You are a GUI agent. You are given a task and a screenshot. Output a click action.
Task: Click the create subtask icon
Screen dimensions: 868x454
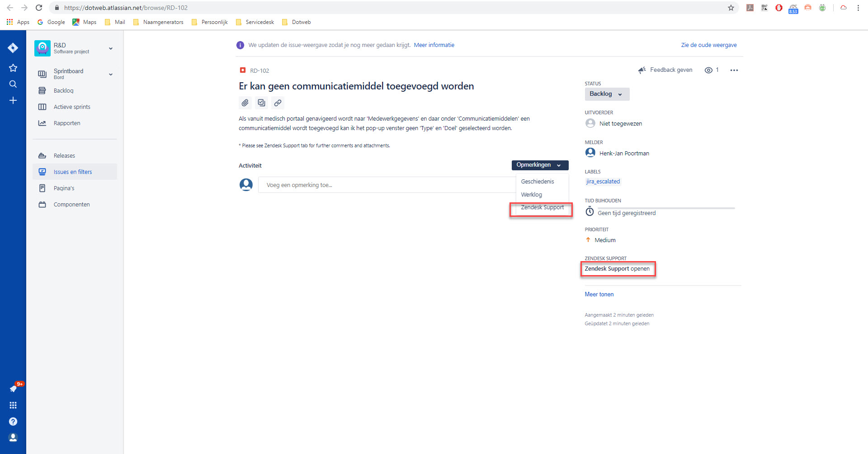tap(261, 103)
